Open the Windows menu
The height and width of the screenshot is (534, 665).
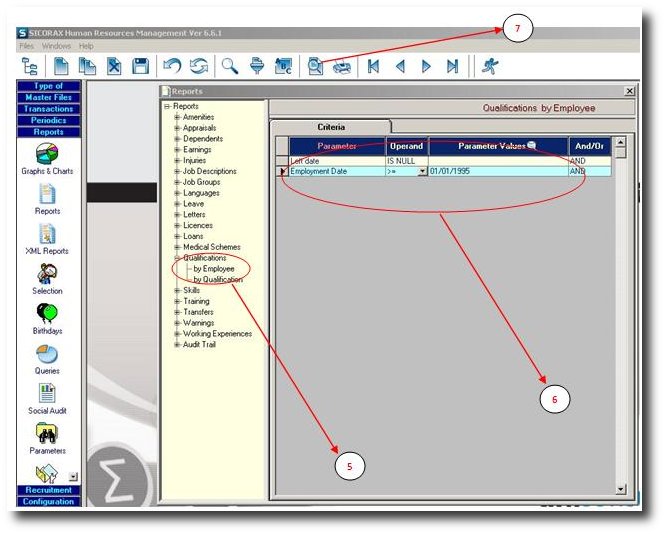[x=56, y=46]
